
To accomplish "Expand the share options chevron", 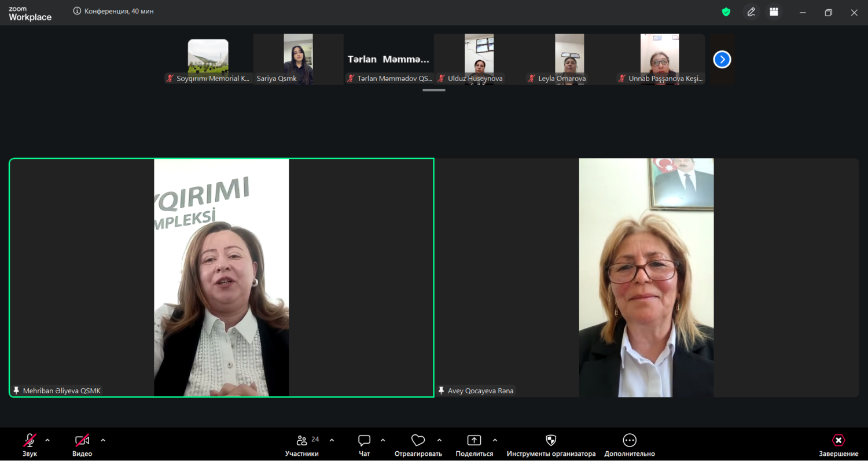I will pyautogui.click(x=495, y=440).
